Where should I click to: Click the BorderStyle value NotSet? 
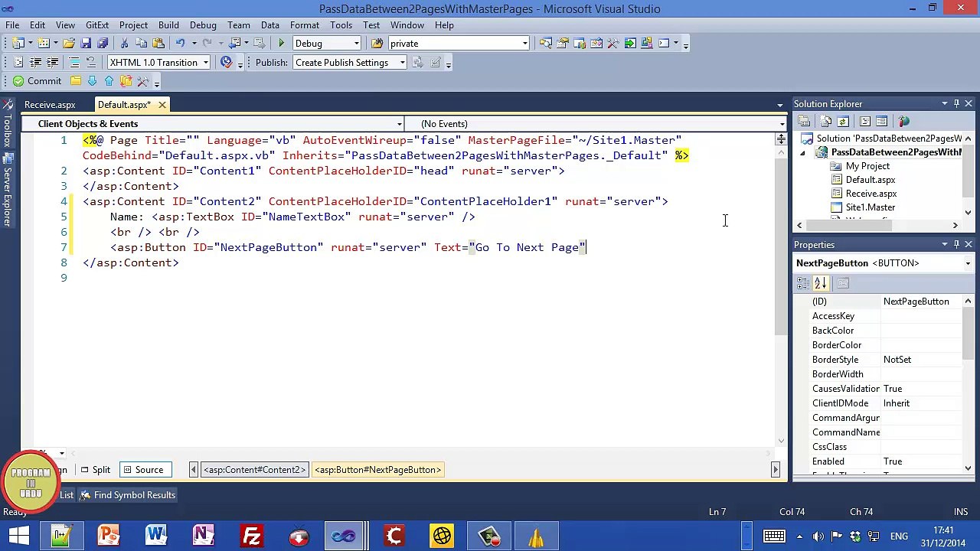click(x=921, y=360)
